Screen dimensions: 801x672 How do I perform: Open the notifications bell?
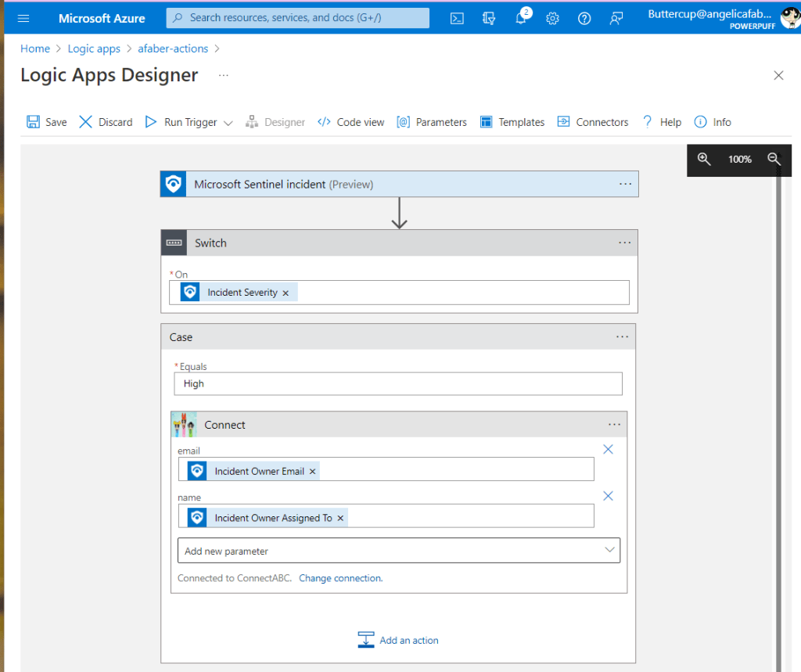(x=521, y=18)
